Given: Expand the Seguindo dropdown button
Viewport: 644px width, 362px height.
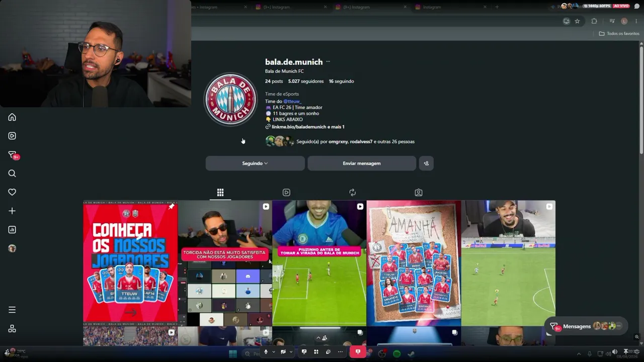Looking at the screenshot, I should point(255,163).
